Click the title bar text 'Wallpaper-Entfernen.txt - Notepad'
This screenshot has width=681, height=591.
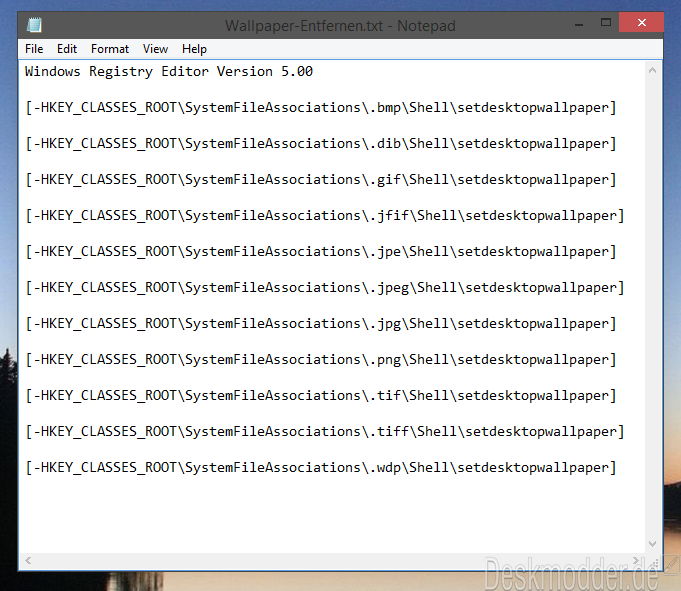coord(340,26)
